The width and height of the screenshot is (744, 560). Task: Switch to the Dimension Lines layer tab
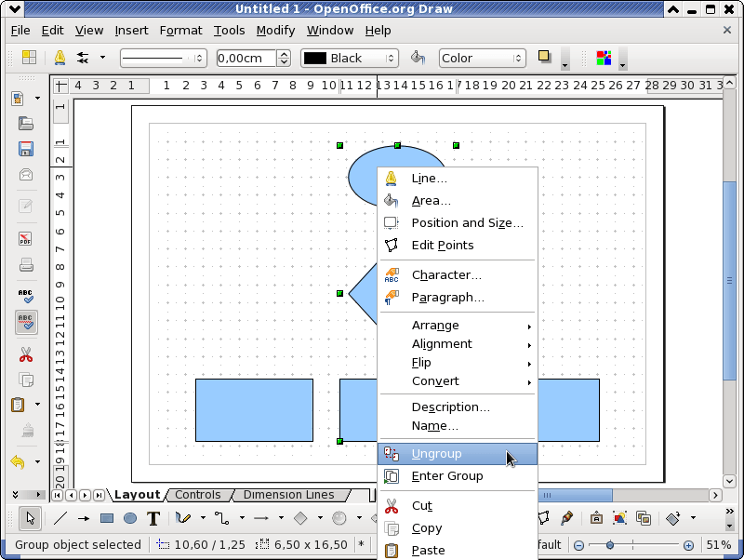[288, 495]
